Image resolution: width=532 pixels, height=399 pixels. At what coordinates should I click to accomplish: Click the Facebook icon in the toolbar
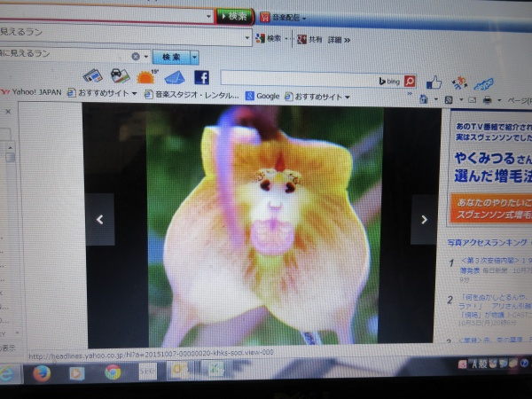pos(201,77)
